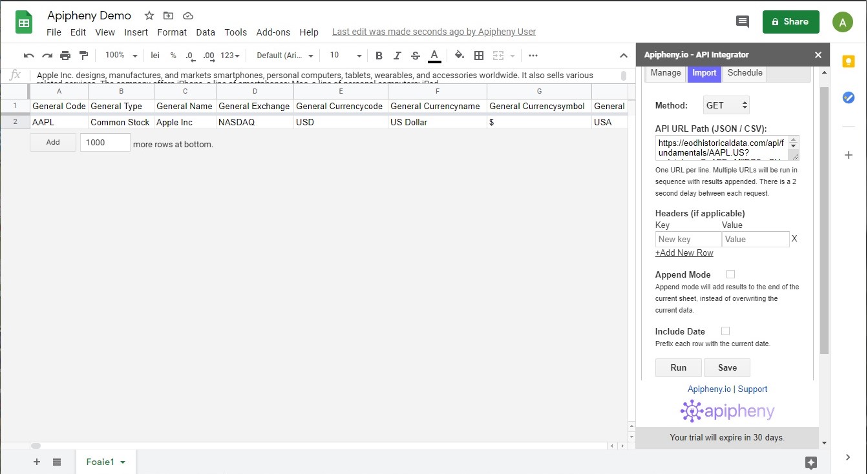The image size is (868, 474).
Task: Open the Data menu
Action: (x=206, y=32)
